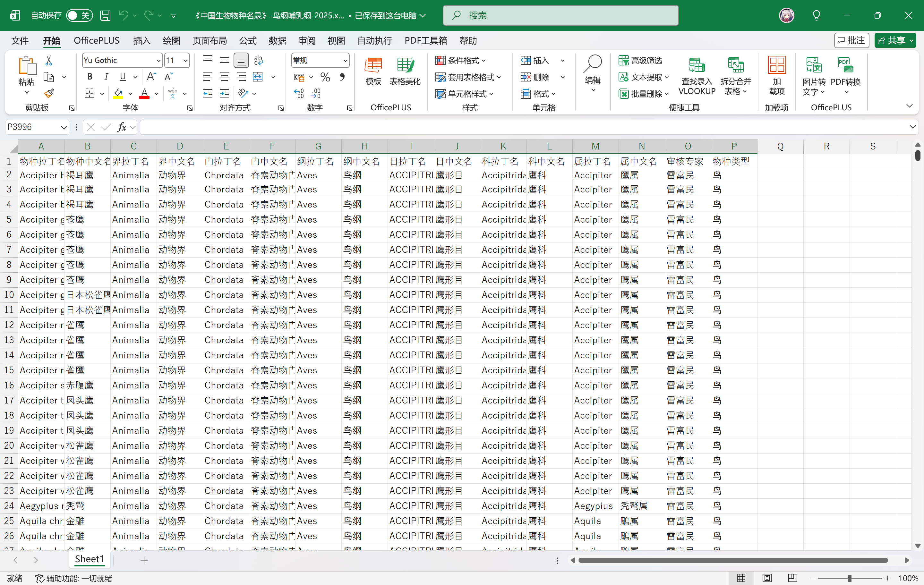Click the 批注 comments button
Image resolution: width=924 pixels, height=585 pixels.
pyautogui.click(x=851, y=40)
